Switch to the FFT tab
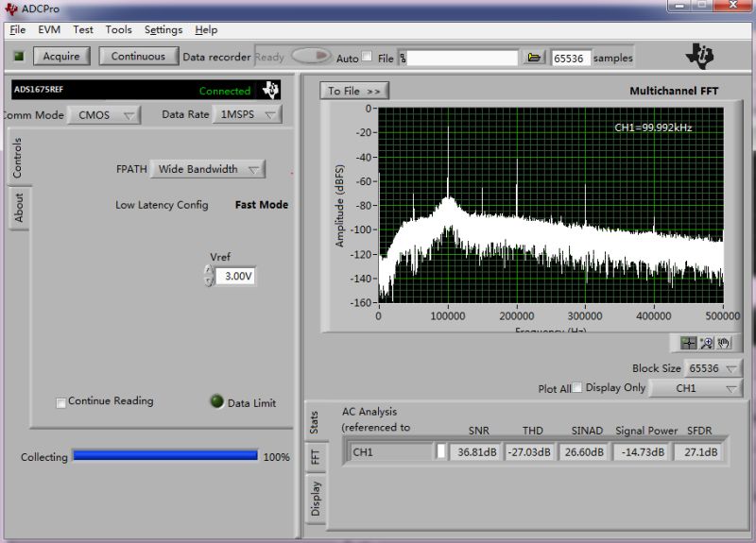 (316, 457)
